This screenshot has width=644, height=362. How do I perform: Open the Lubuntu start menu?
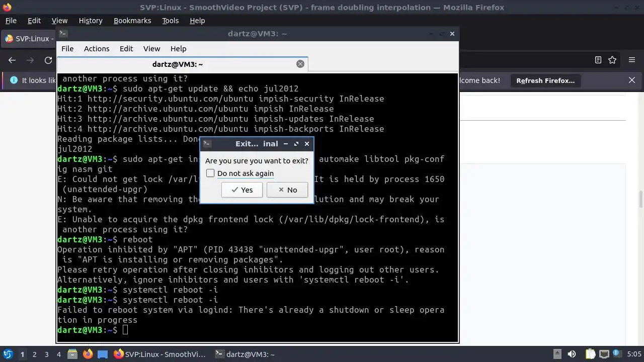(8, 354)
